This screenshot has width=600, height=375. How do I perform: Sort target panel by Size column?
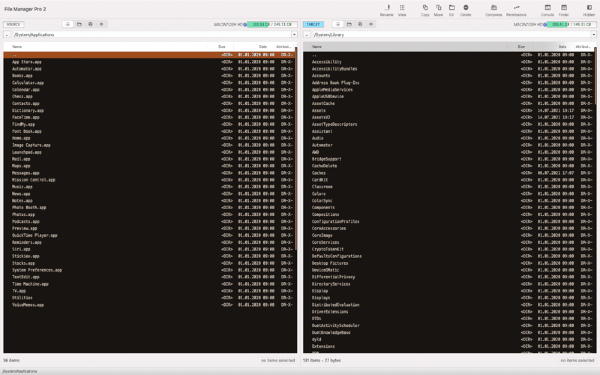pyautogui.click(x=520, y=47)
